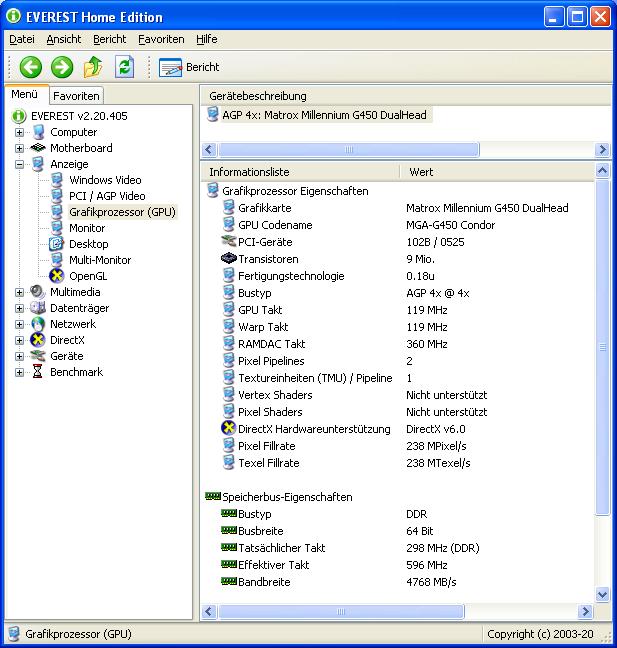Sort by the Wert column header
Image resolution: width=617 pixels, height=648 pixels.
click(497, 172)
